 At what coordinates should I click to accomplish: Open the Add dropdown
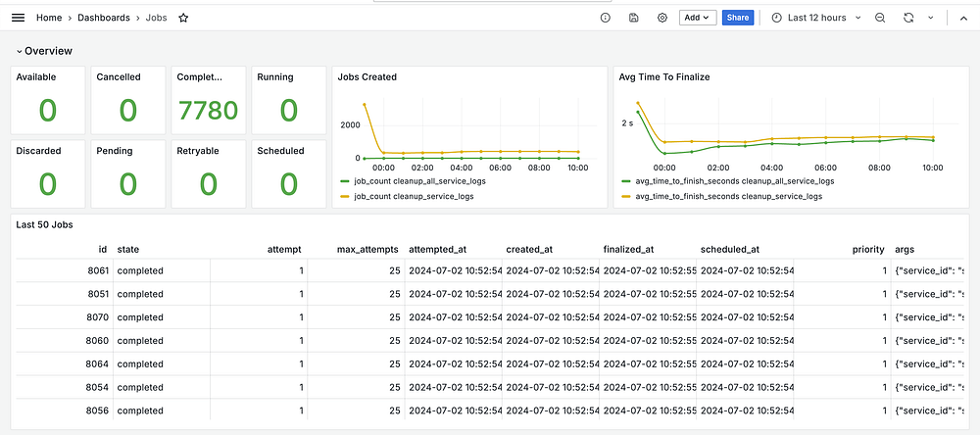tap(697, 18)
